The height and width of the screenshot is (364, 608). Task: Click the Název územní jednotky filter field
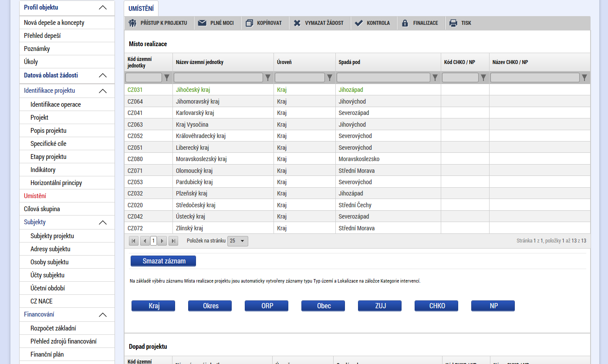[x=218, y=78]
